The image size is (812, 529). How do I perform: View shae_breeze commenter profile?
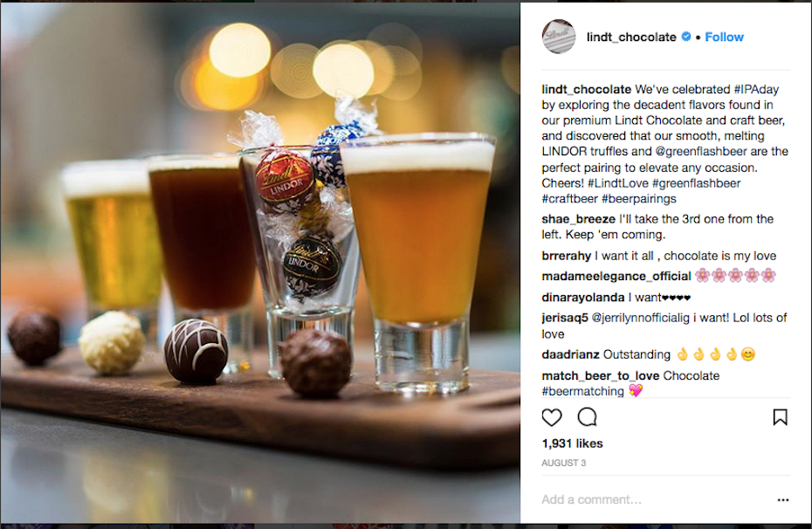point(579,219)
